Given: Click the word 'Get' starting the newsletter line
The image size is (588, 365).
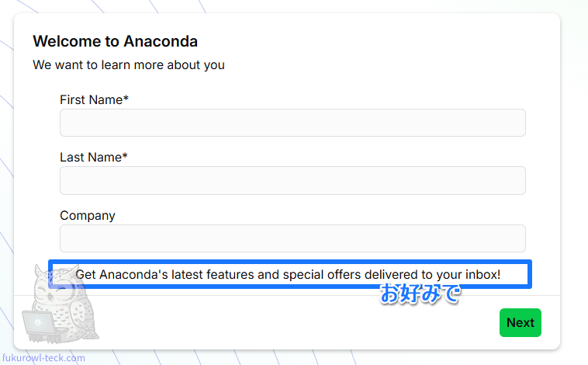Looking at the screenshot, I should point(85,275).
